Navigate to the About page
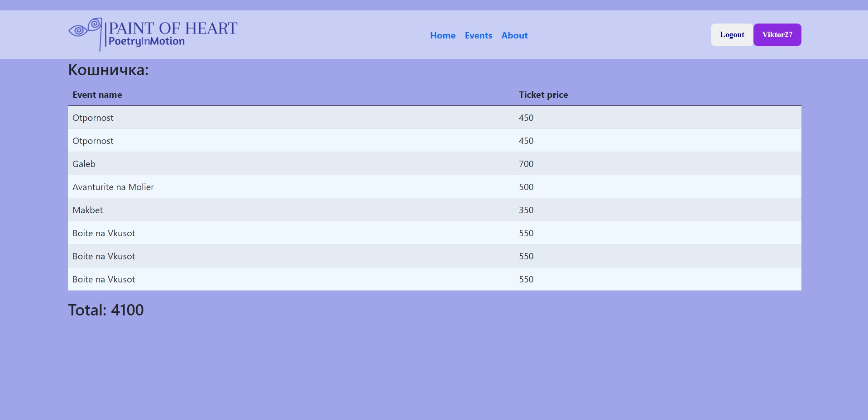Image resolution: width=868 pixels, height=420 pixels. coord(514,35)
